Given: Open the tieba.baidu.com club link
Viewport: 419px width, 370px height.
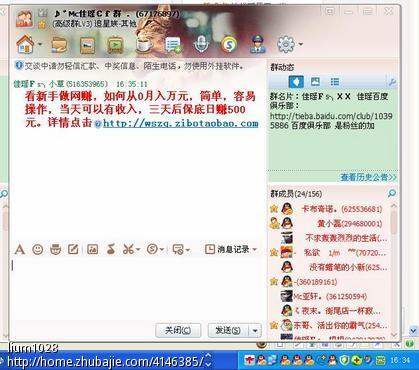Looking at the screenshot, I should tap(331, 121).
